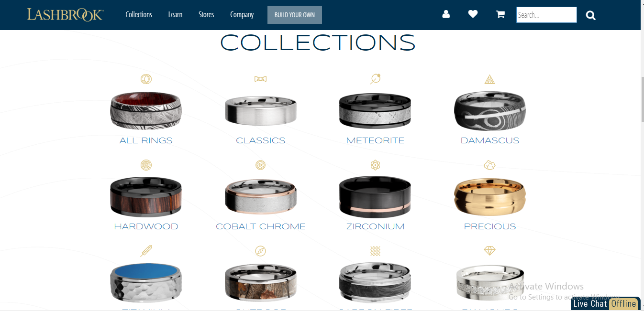Viewport: 644px width, 311px height.
Task: Click the search magnifier button
Action: [x=591, y=15]
